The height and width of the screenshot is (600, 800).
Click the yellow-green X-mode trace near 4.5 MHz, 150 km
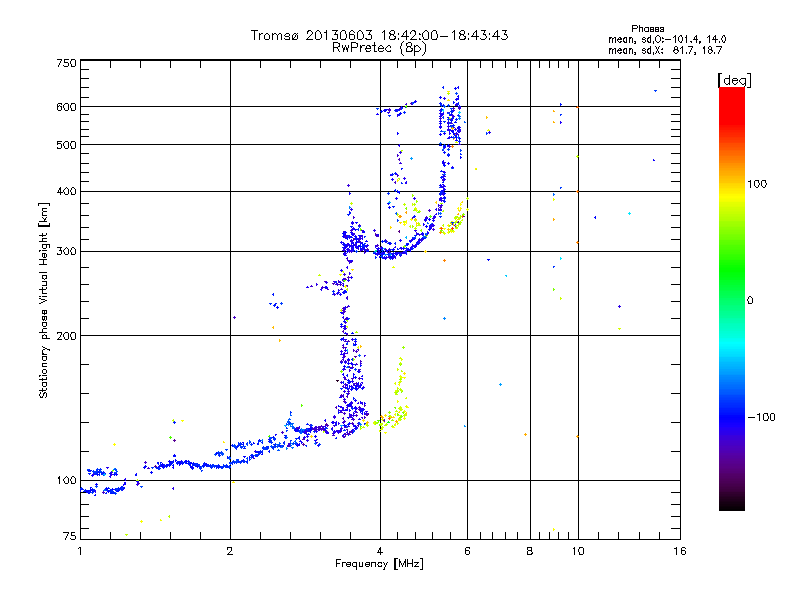click(399, 388)
